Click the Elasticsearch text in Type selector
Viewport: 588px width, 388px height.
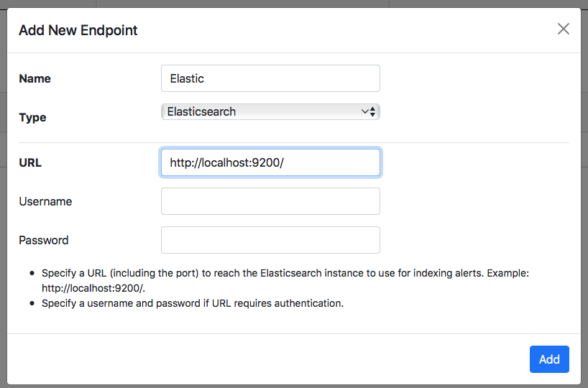click(x=201, y=111)
